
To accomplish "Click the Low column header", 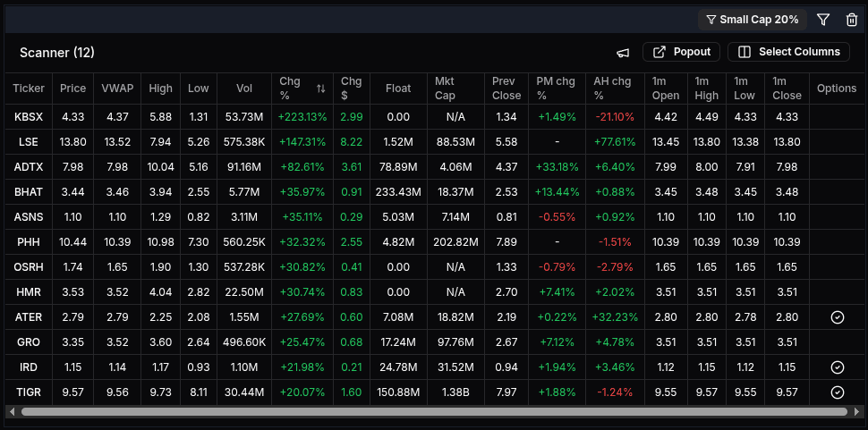I will point(198,89).
